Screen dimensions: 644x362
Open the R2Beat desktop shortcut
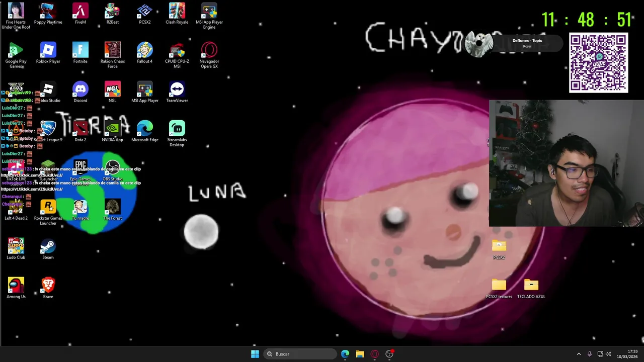113,14
